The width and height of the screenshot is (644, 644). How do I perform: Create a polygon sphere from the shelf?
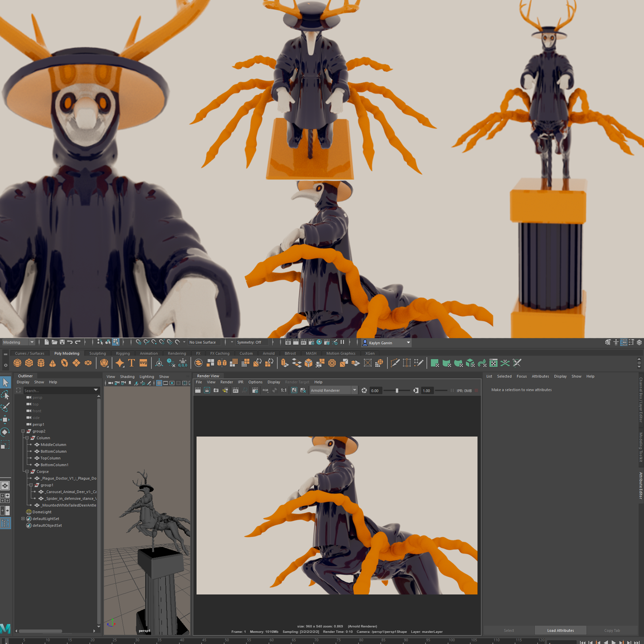(17, 363)
